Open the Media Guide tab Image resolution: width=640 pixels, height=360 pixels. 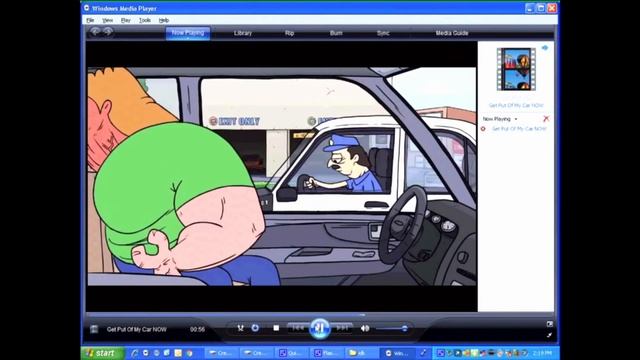[x=452, y=33]
